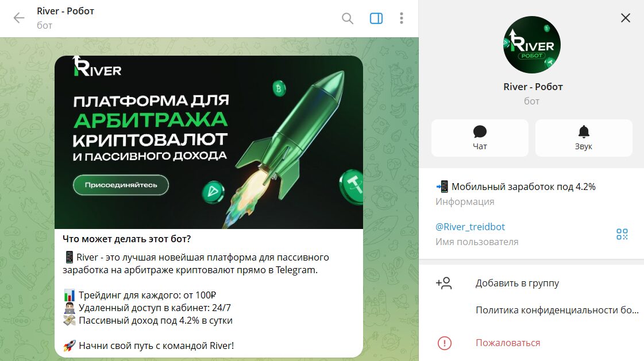Open the @River_treidbot username link

[471, 227]
